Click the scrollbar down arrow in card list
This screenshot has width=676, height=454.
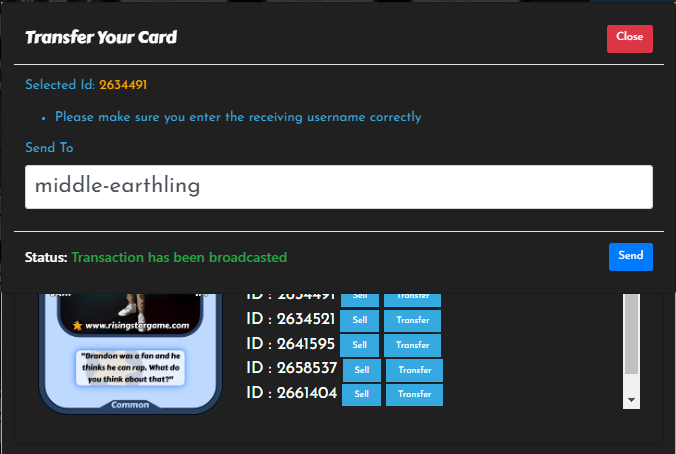(631, 400)
